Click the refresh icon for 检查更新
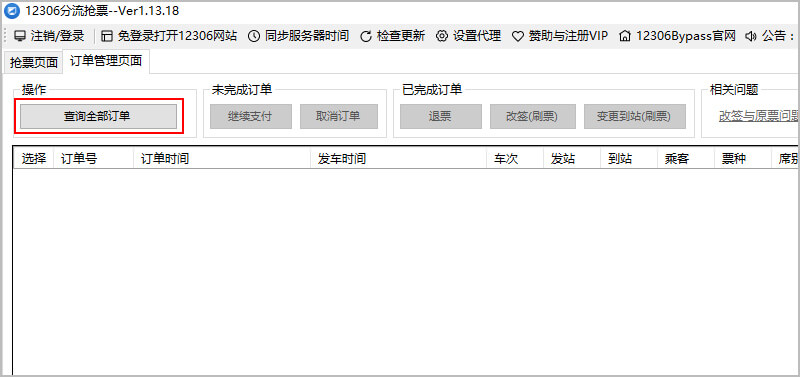Screen dimensions: 800x377 tap(366, 36)
